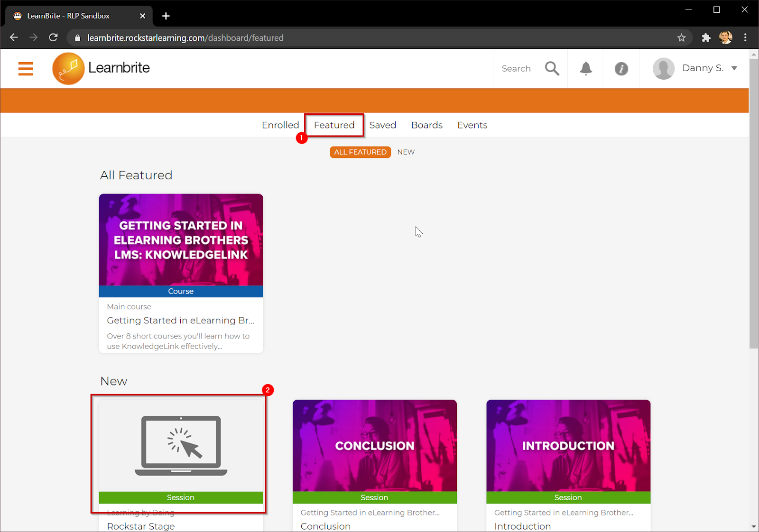759x532 pixels.
Task: Go back in browser history
Action: [14, 37]
